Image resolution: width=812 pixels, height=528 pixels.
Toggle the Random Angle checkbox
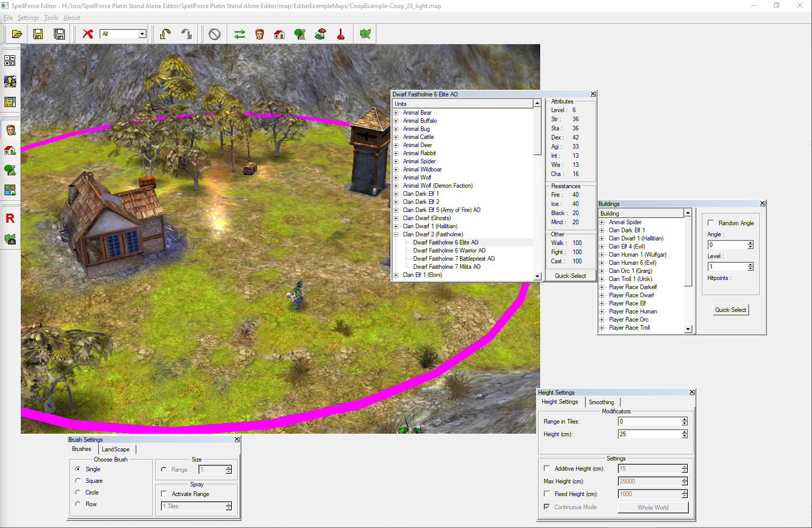pyautogui.click(x=711, y=223)
